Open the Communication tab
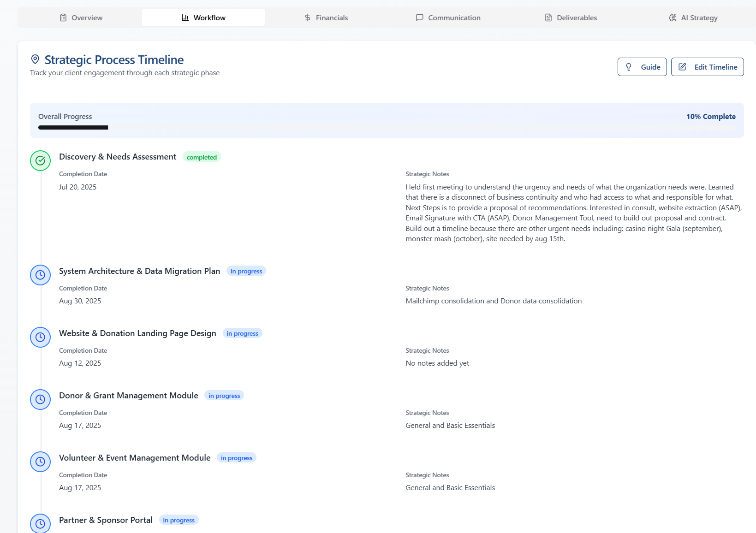This screenshot has width=756, height=533. tap(448, 18)
